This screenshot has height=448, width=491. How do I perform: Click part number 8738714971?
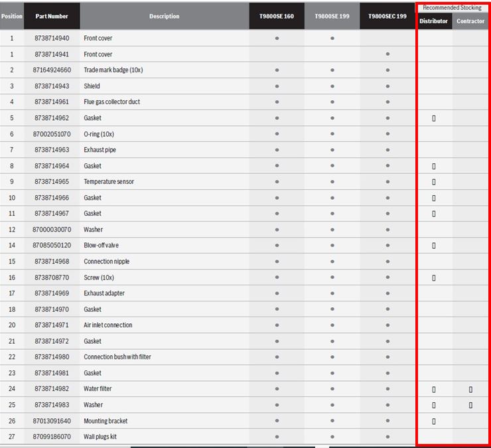click(x=52, y=325)
